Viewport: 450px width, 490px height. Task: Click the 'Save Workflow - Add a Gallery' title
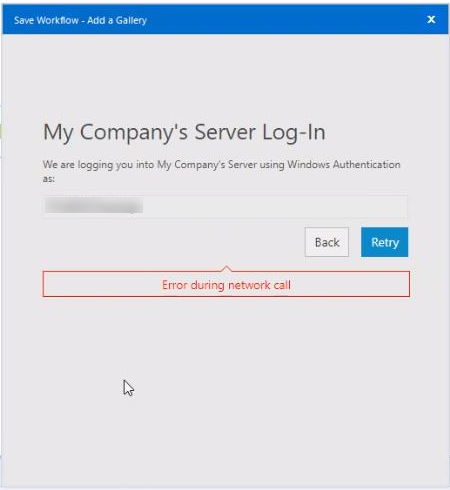(x=80, y=20)
